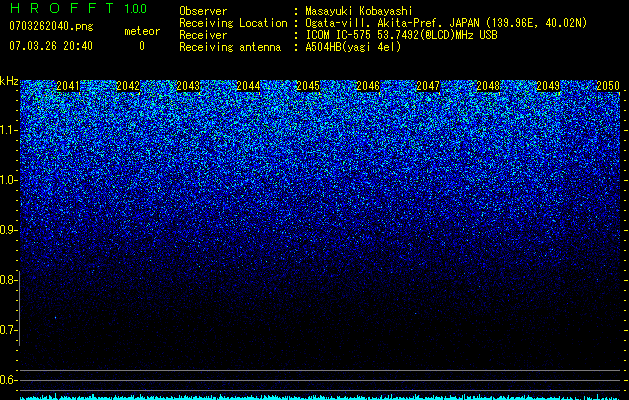
Task: Click the 2041 time marker
Action: tap(68, 86)
